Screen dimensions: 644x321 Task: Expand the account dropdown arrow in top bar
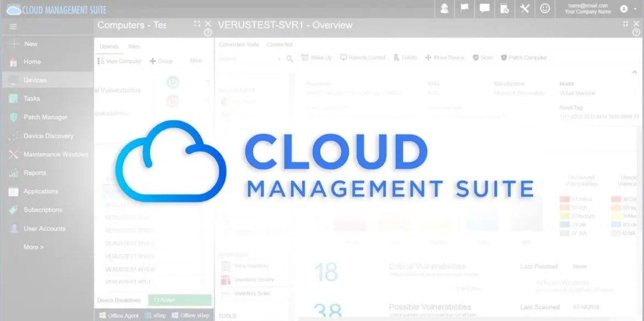click(x=635, y=9)
